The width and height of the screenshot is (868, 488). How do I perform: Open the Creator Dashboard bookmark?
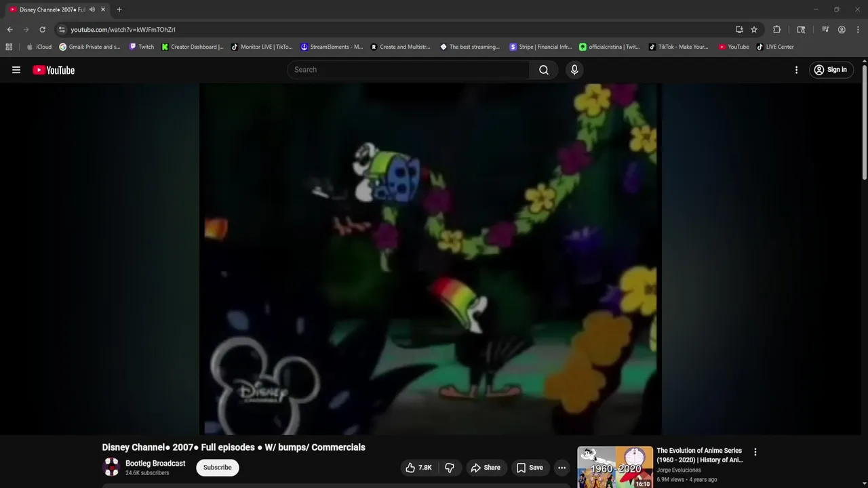click(192, 47)
